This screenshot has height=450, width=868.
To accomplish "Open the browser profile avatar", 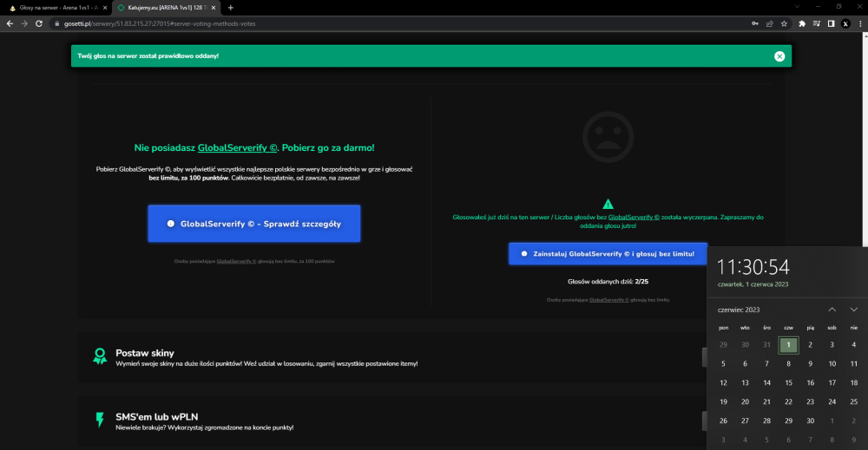I will pos(845,23).
